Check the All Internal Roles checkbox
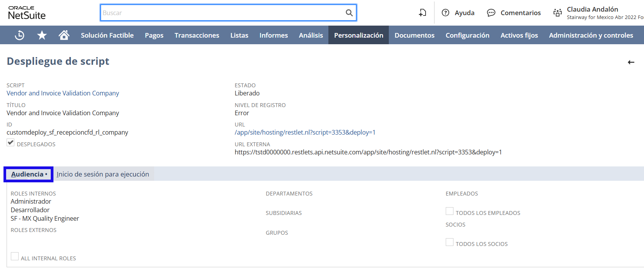 point(15,256)
